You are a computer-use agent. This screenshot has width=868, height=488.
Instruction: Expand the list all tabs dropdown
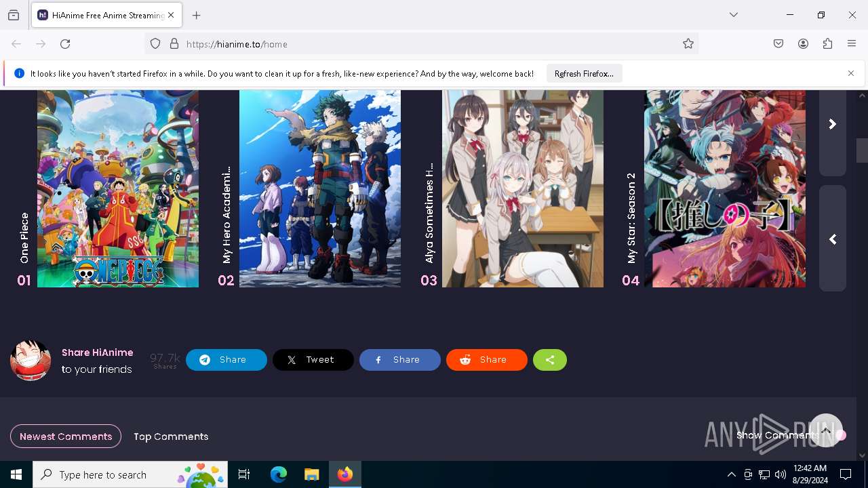click(x=734, y=15)
